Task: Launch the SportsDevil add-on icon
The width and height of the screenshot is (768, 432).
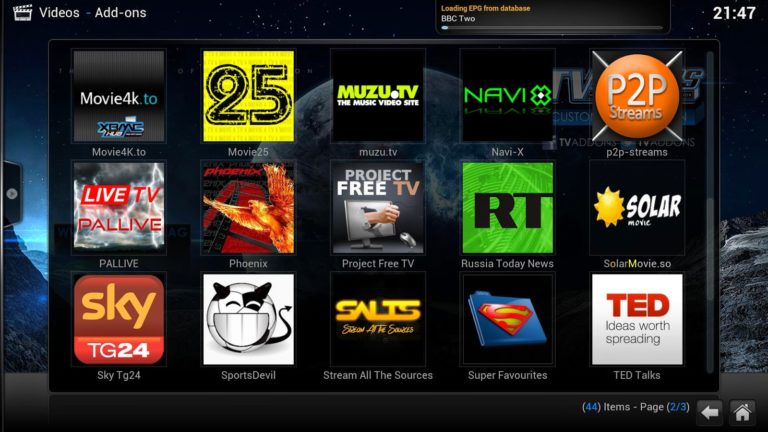Action: point(248,319)
